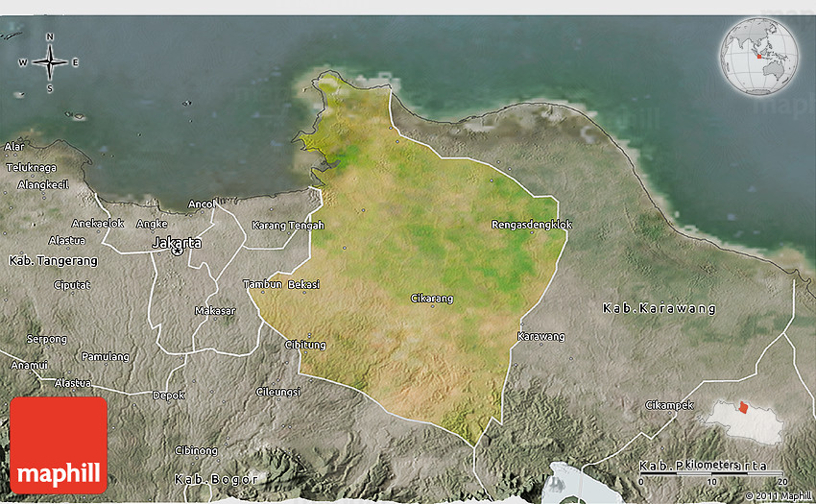Click the Cileungsi town label
Screen dimensions: 816x504
point(278,392)
